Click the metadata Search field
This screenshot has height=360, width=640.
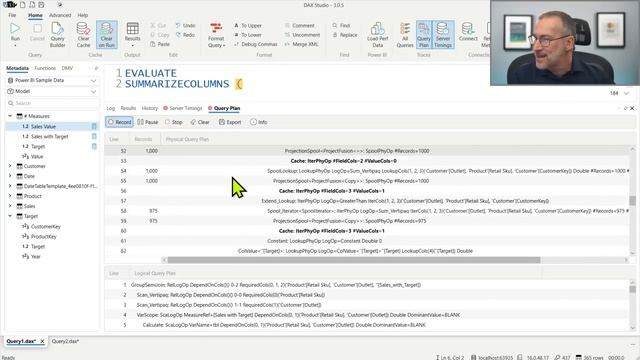click(x=52, y=103)
